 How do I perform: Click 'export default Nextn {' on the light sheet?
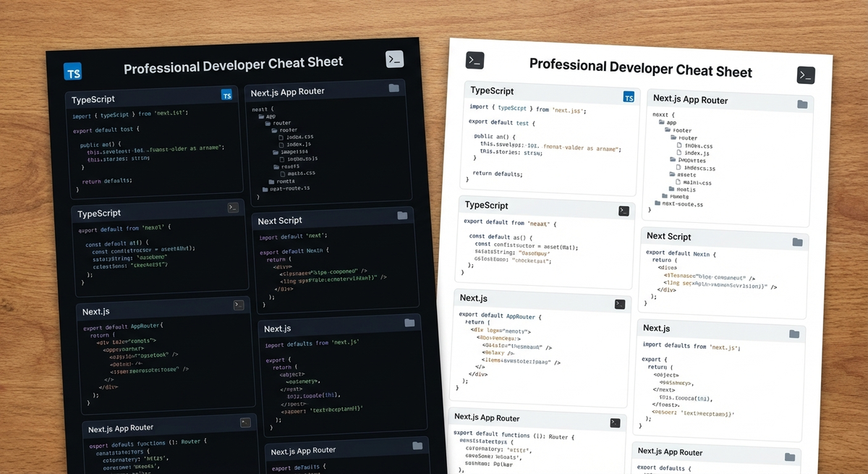[679, 254]
